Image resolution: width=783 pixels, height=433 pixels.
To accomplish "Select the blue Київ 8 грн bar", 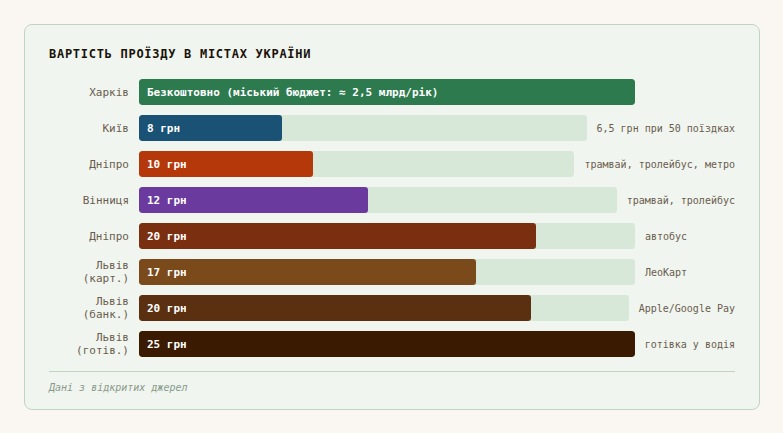I will click(210, 128).
